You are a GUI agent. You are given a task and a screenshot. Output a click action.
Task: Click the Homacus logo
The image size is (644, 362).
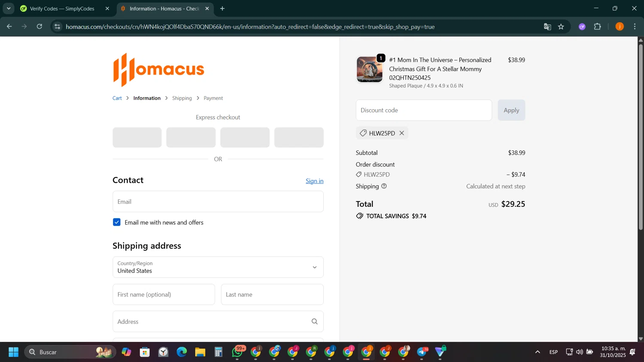pyautogui.click(x=158, y=69)
